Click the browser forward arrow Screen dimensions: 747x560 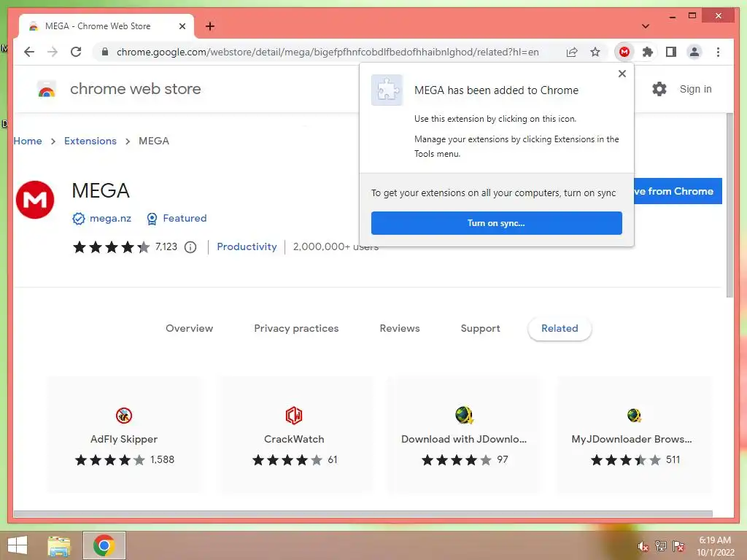(53, 52)
